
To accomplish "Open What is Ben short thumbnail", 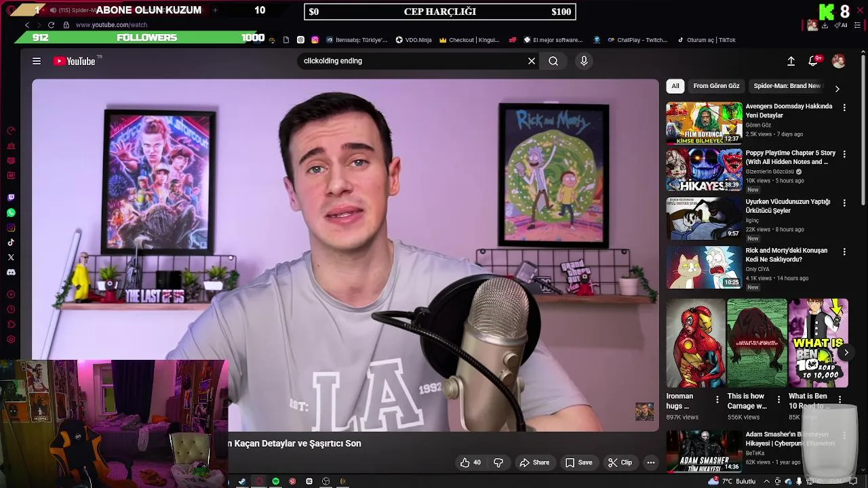I will click(818, 343).
